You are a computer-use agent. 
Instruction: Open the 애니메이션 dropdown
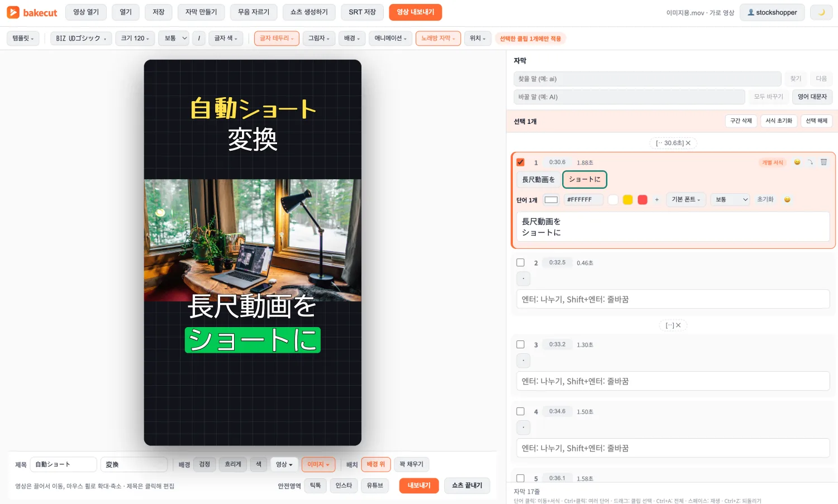click(x=391, y=39)
